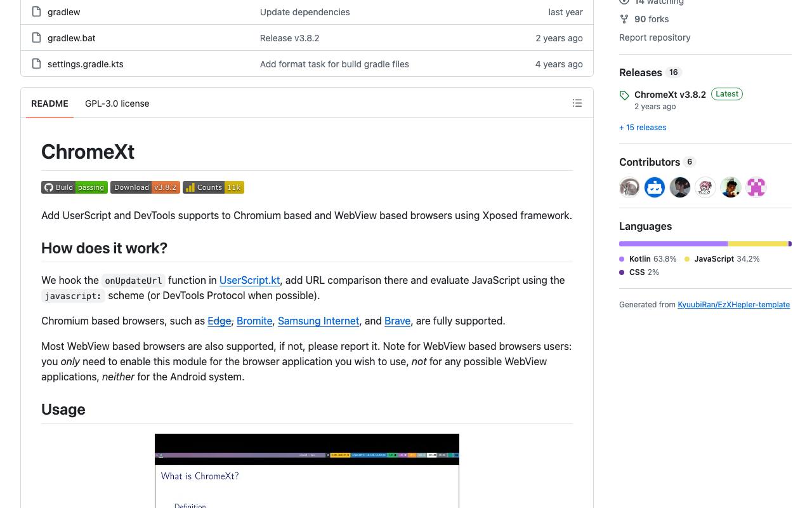
Task: Click the '4 years ago' timestamp
Action: click(559, 64)
